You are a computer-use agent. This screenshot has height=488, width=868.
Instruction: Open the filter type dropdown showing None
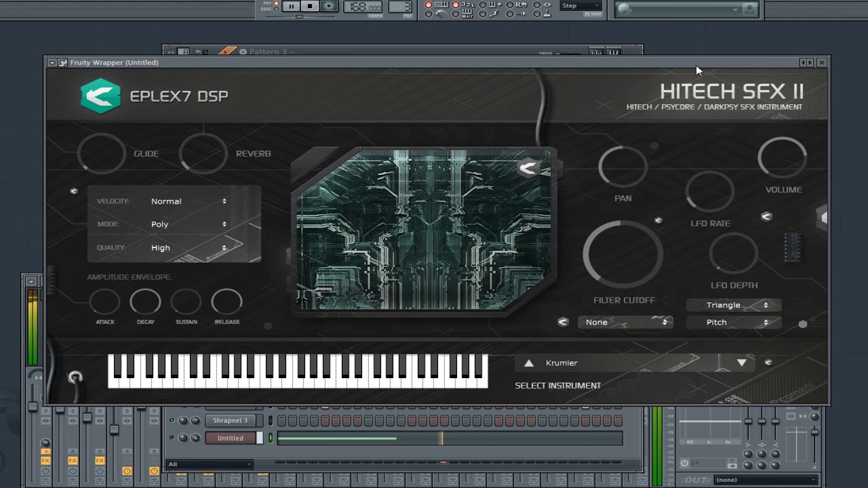[625, 323]
